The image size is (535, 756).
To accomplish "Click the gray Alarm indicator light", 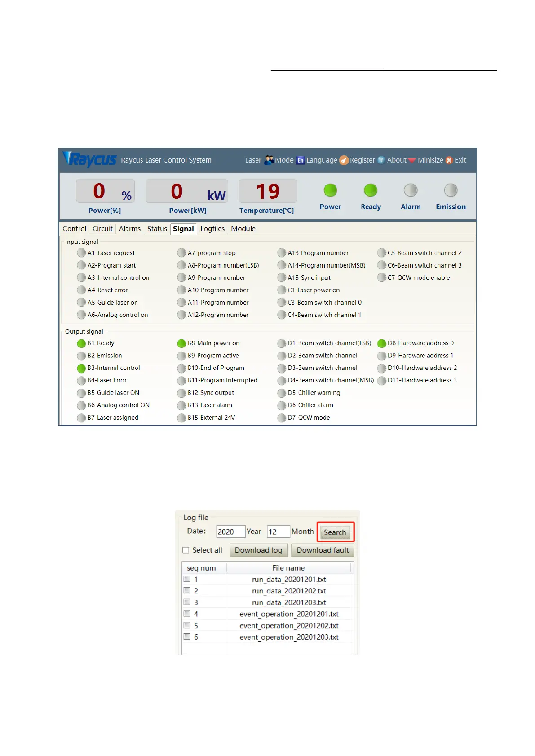I will coord(411,190).
